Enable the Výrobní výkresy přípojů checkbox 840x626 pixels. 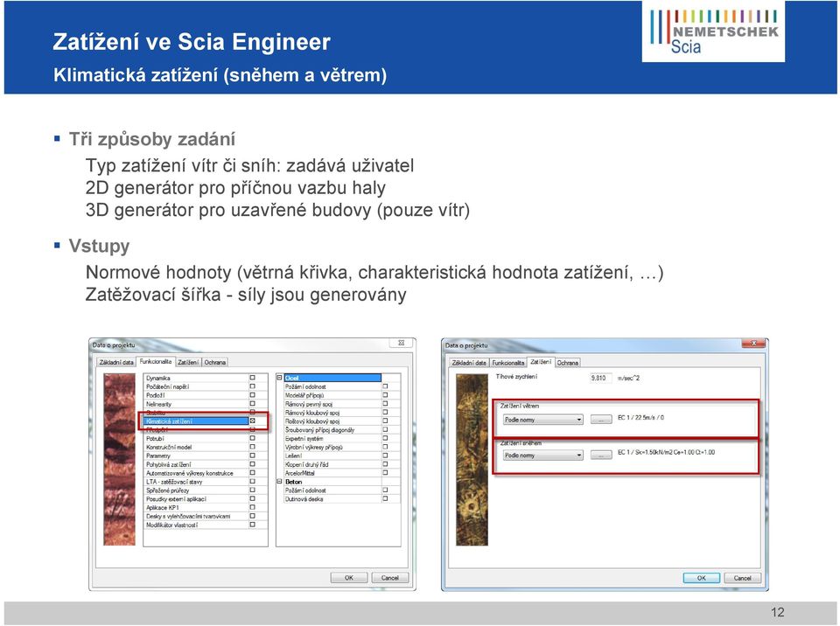pyautogui.click(x=385, y=447)
